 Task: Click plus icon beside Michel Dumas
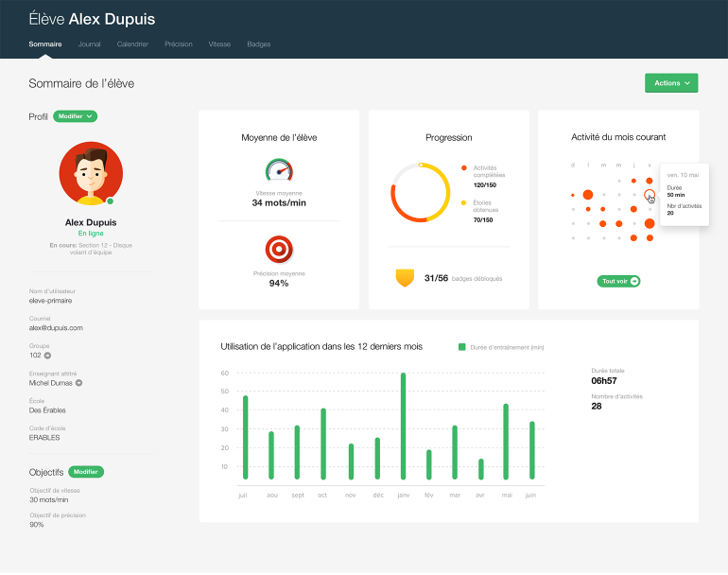pyautogui.click(x=79, y=383)
